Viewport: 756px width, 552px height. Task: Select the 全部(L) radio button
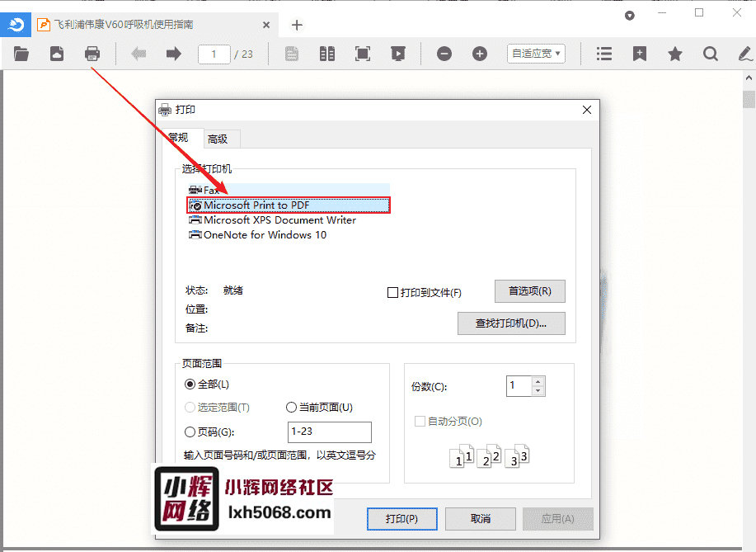coord(190,385)
